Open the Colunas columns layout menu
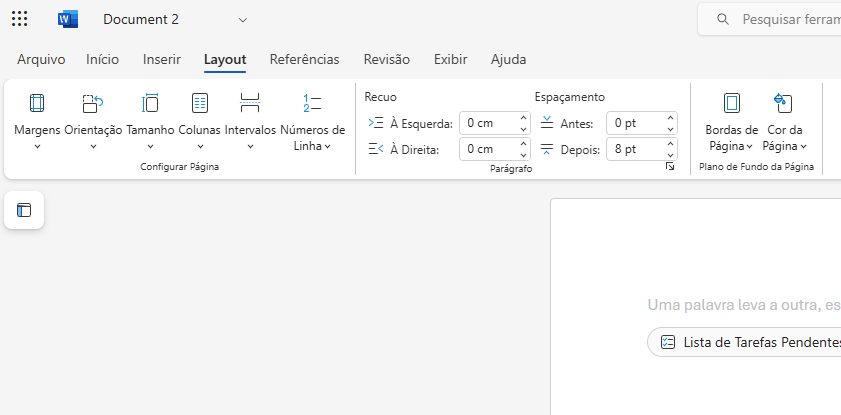The width and height of the screenshot is (841, 415). [200, 120]
